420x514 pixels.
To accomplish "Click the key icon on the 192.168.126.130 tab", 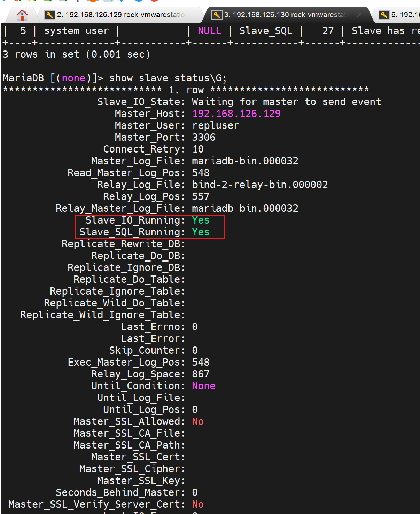I will click(217, 15).
